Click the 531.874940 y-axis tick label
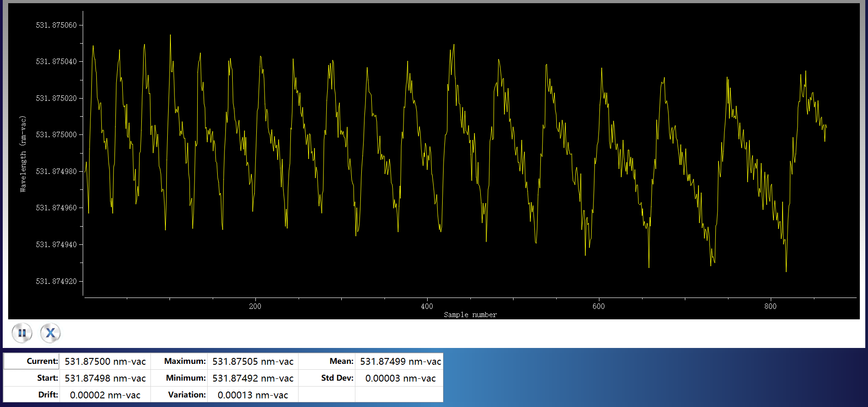 56,244
